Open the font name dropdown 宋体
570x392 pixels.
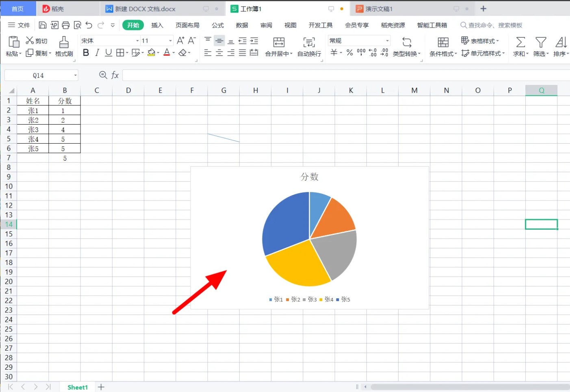tap(137, 41)
